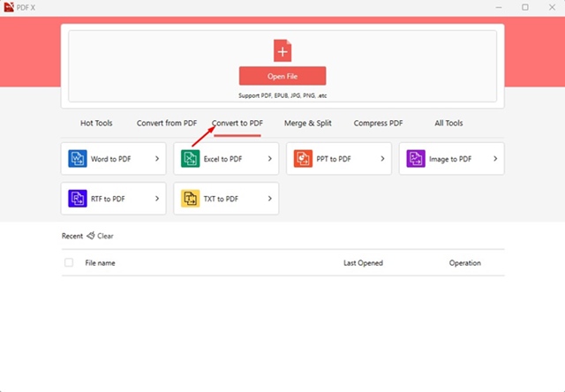
Task: Click the Clear recent list link
Action: coord(105,236)
